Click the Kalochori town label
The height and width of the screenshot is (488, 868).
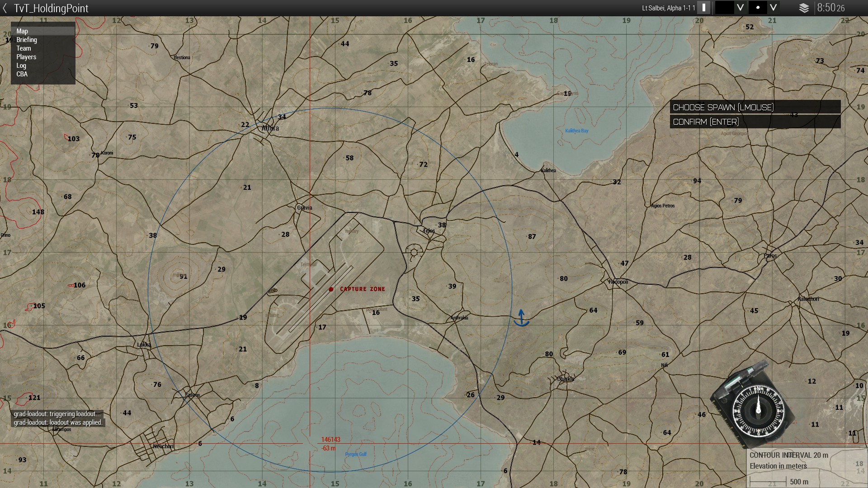click(x=808, y=299)
